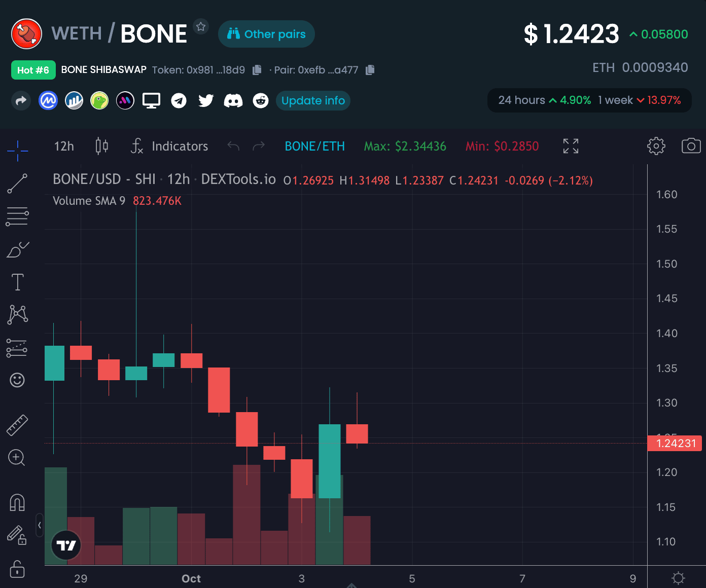Image resolution: width=706 pixels, height=588 pixels.
Task: Open the Twitter profile icon
Action: [x=206, y=101]
